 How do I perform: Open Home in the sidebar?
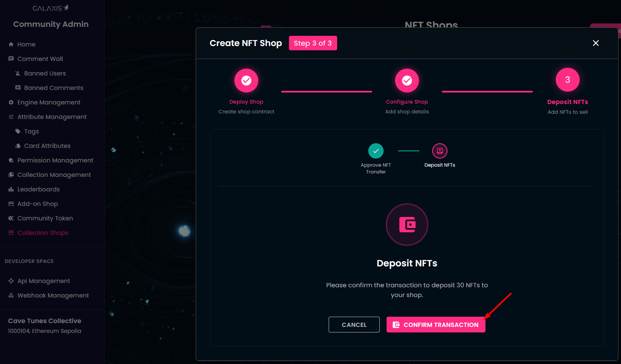[x=26, y=44]
